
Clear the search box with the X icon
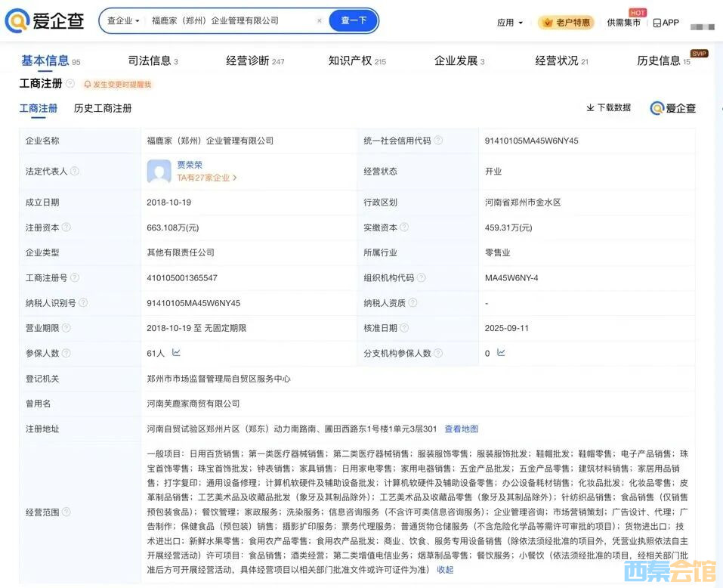[319, 21]
